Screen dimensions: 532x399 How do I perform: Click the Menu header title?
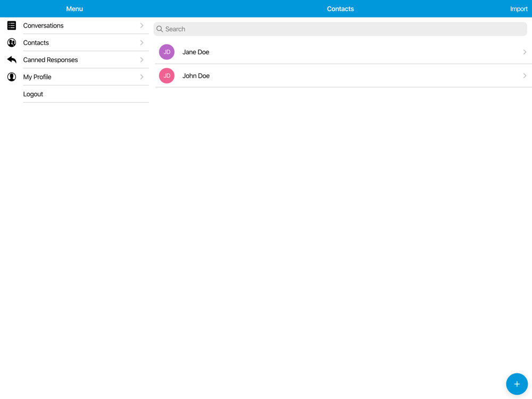point(74,9)
